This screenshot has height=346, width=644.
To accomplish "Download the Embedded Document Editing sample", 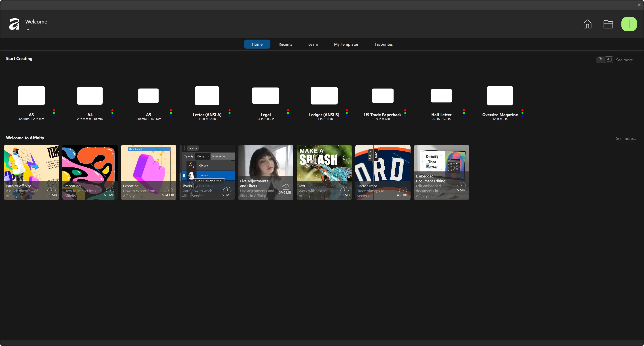I will pyautogui.click(x=461, y=185).
